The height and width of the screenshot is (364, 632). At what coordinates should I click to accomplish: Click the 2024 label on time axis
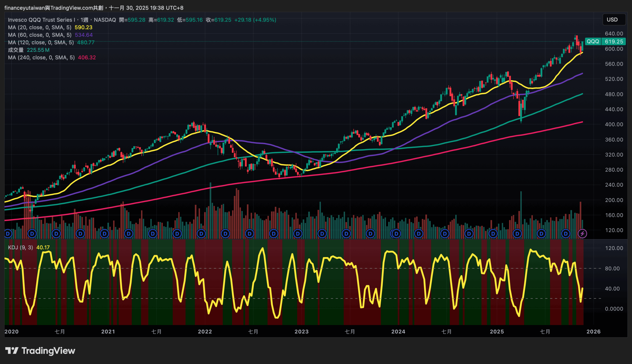(x=398, y=331)
